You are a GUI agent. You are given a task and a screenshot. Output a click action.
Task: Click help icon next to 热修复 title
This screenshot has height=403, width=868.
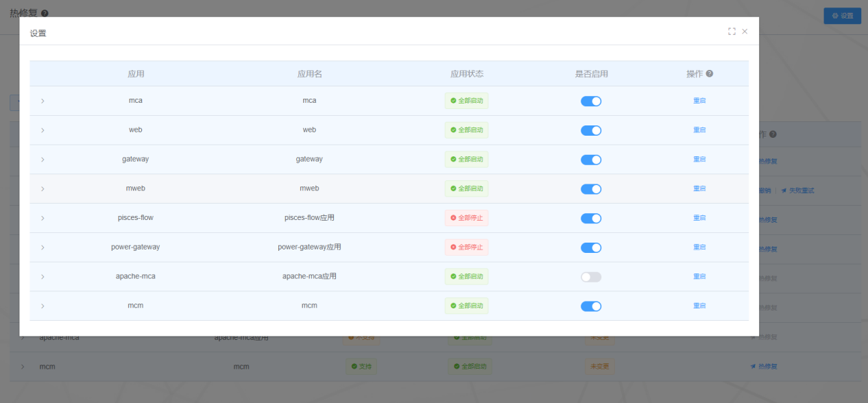[45, 13]
